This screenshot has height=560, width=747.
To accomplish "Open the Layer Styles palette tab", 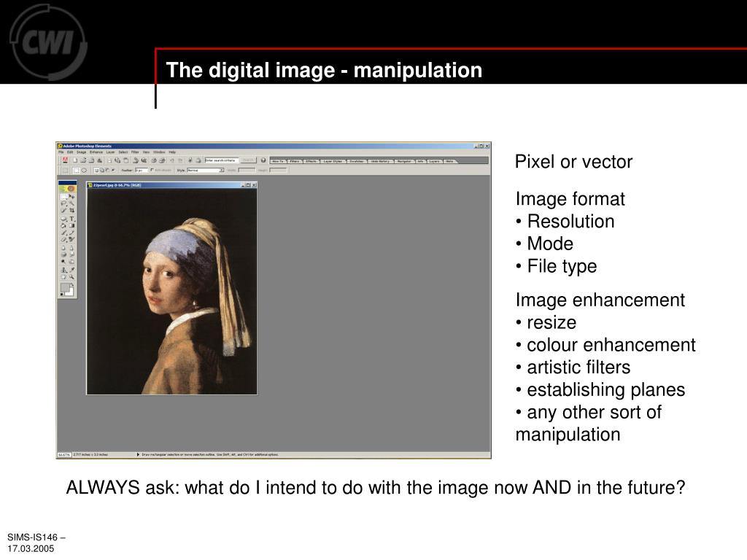I will 333,161.
